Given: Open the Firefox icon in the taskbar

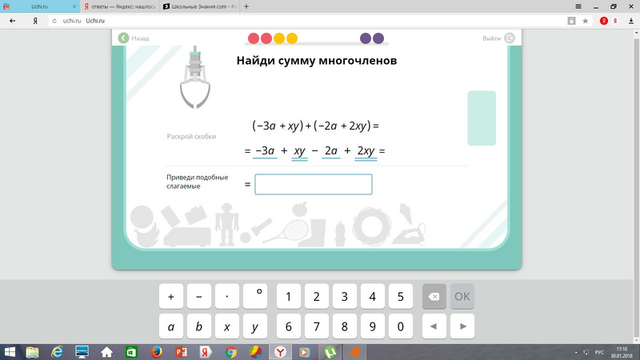Looking at the screenshot, I should [156, 352].
